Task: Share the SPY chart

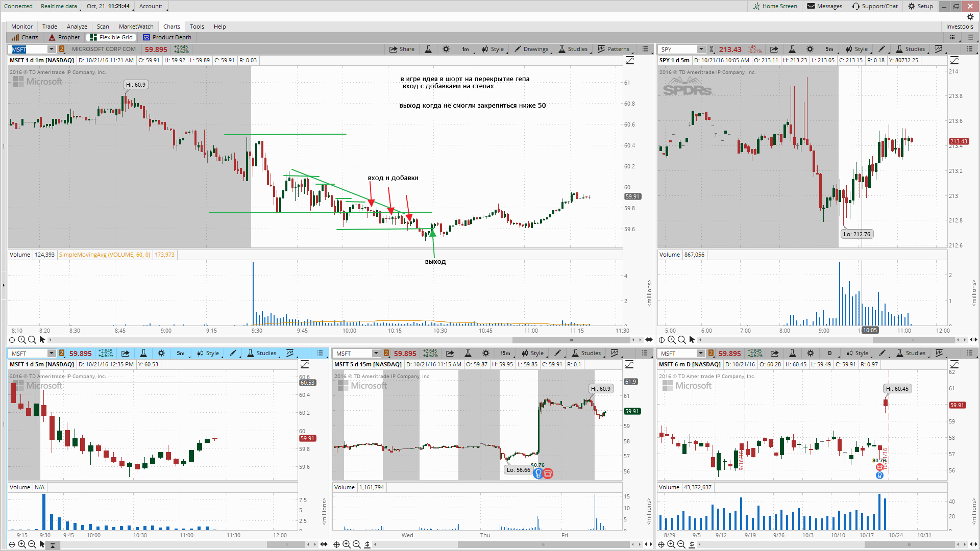Action: 774,49
